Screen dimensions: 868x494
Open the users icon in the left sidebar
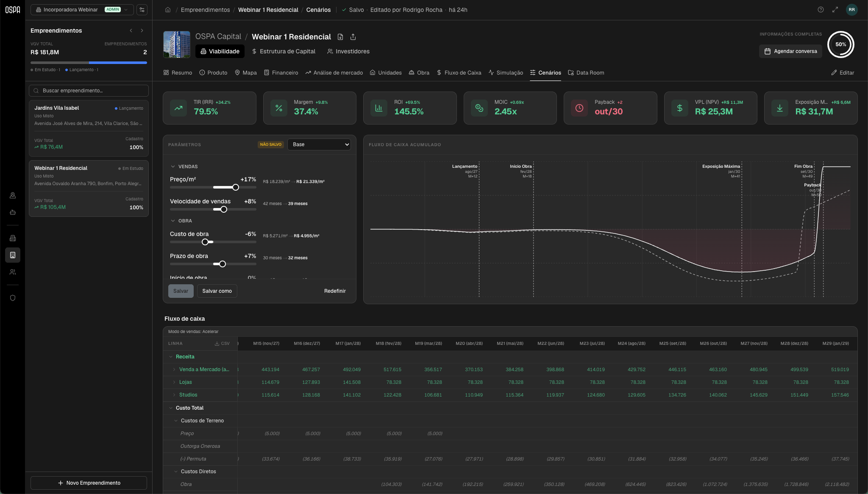point(13,272)
